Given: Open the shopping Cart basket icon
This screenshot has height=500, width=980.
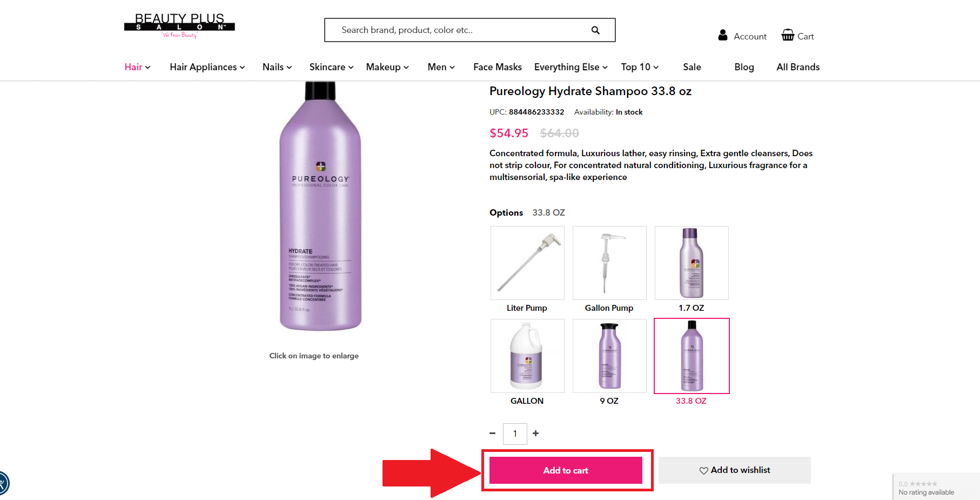Looking at the screenshot, I should tap(788, 35).
